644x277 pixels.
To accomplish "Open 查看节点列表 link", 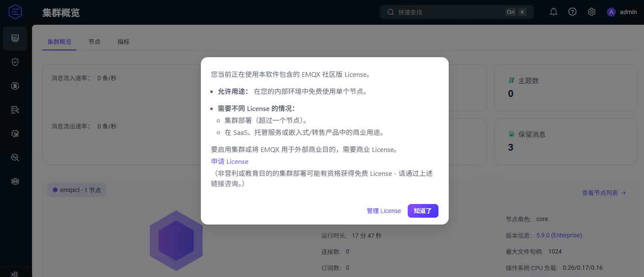I will pos(604,193).
